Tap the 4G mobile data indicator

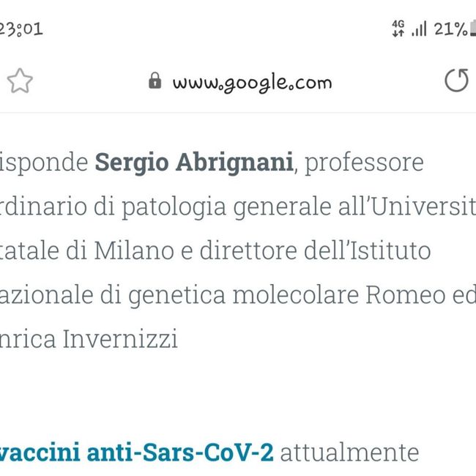[x=398, y=29]
